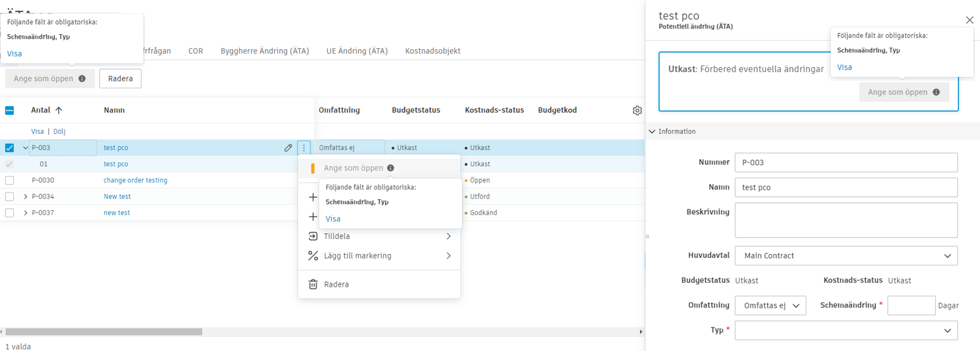The image size is (980, 351).
Task: Tick the checkbox for row P-0030
Action: coord(9,180)
